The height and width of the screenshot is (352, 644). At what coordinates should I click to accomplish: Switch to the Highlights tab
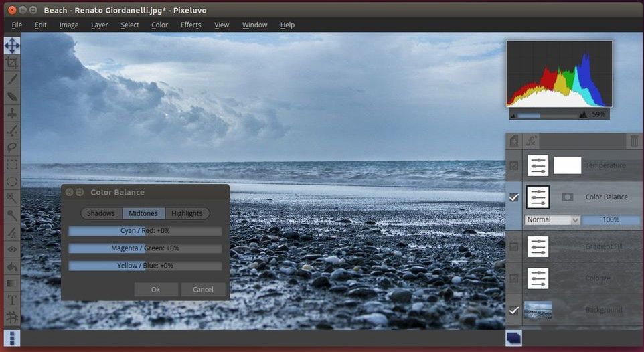(187, 213)
